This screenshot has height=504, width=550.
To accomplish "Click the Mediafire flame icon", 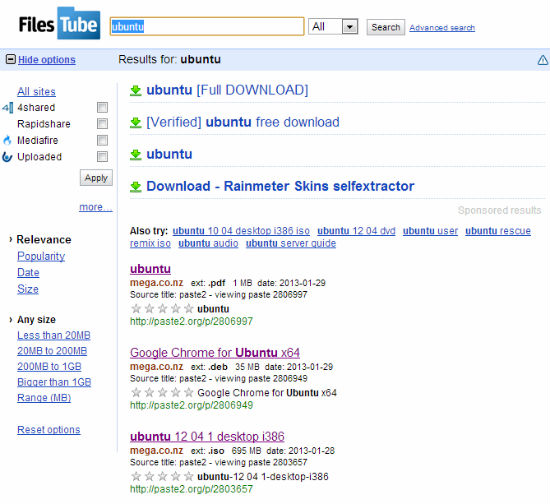I will point(7,140).
